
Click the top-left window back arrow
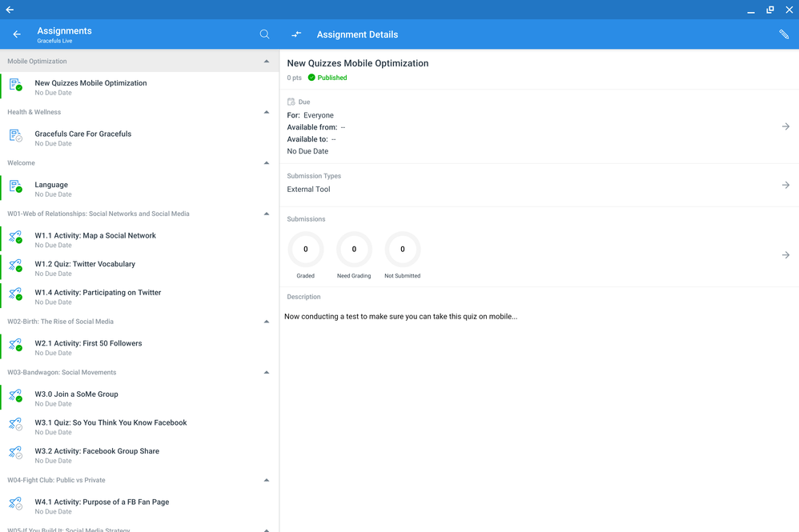tap(10, 10)
